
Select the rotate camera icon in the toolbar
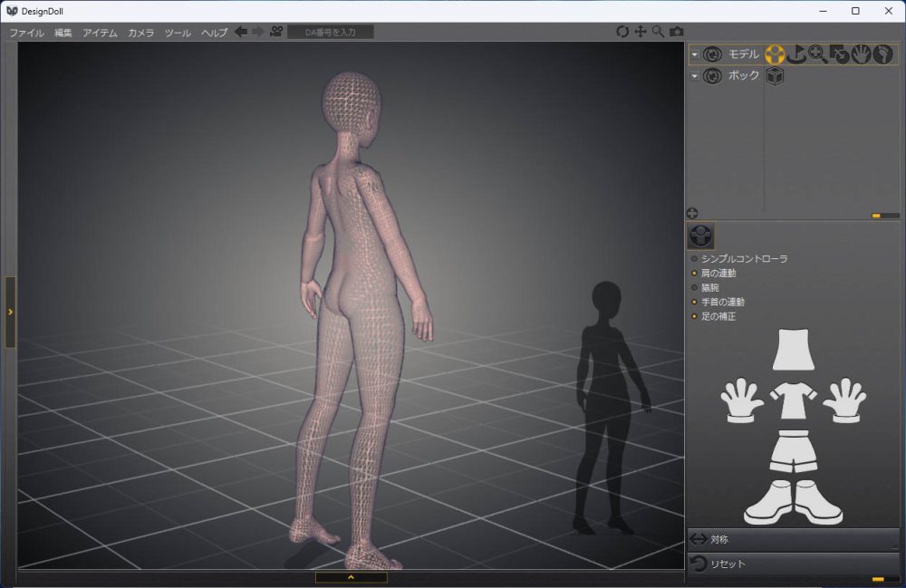[622, 31]
